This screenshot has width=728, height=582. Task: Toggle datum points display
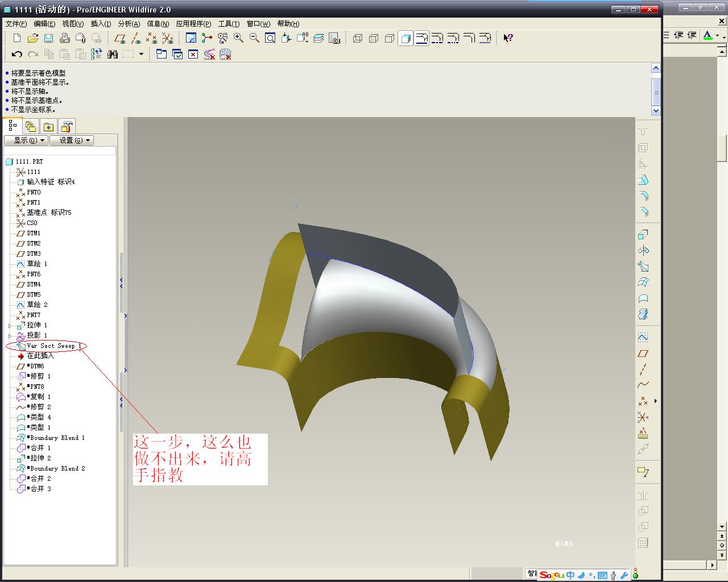pyautogui.click(x=151, y=38)
